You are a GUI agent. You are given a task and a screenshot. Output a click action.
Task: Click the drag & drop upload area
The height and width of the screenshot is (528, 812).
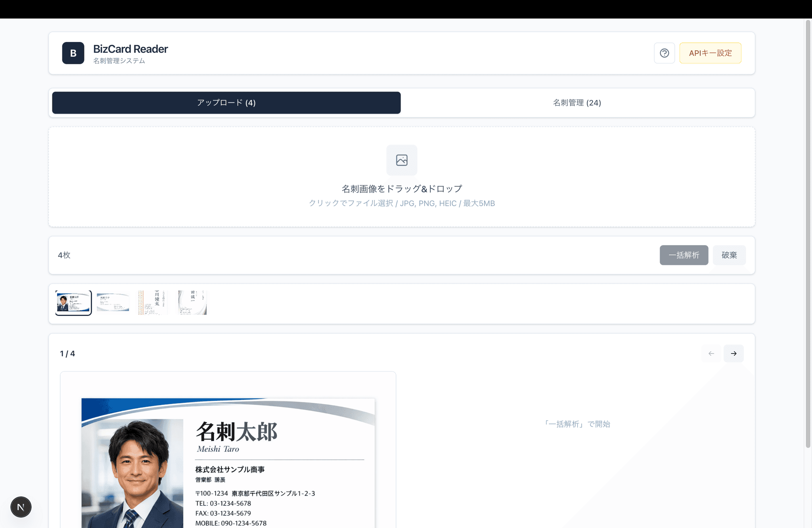click(402, 189)
